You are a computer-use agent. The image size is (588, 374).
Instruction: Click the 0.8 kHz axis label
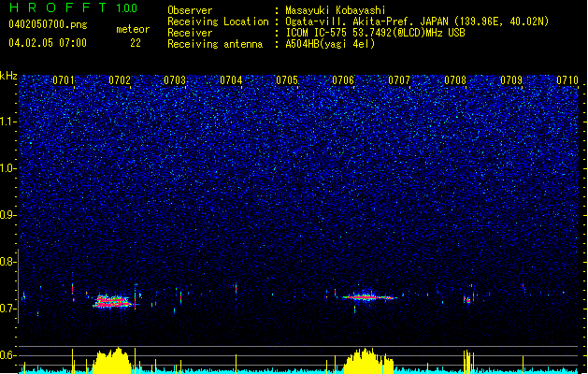[x=7, y=262]
